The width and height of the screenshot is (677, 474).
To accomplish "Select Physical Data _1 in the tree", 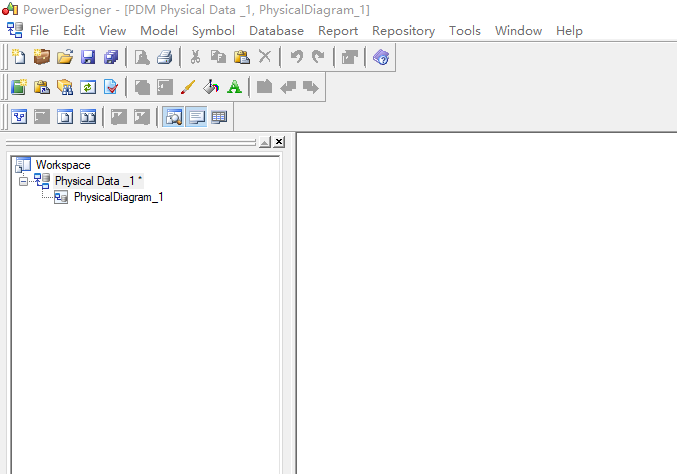I will [x=98, y=181].
